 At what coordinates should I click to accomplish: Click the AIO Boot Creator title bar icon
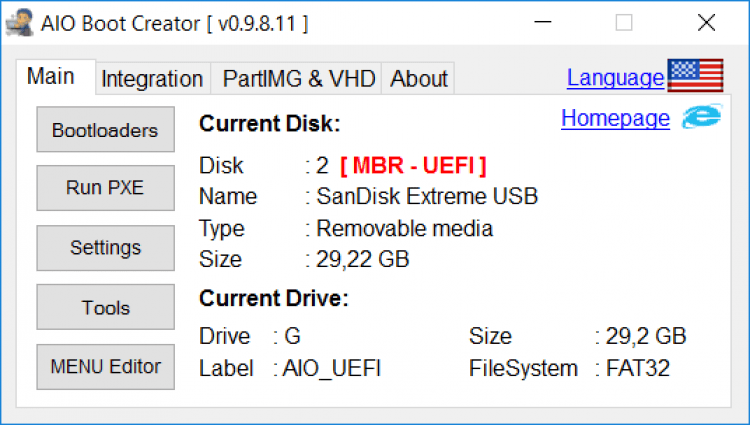click(x=18, y=22)
